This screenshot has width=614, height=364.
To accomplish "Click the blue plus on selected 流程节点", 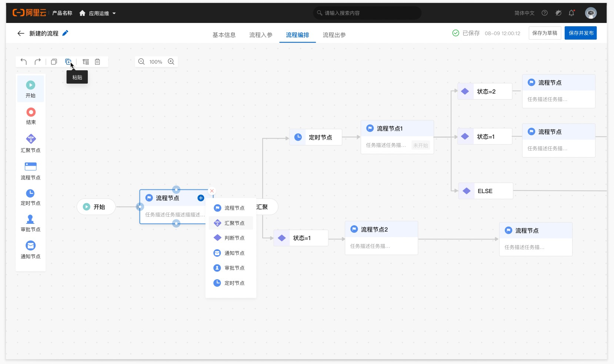I will click(x=201, y=198).
